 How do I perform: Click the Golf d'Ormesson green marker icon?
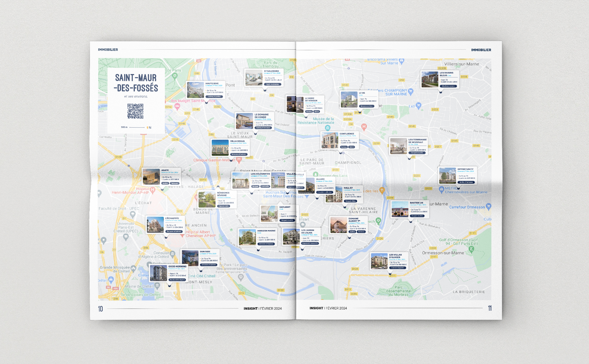coord(472,249)
